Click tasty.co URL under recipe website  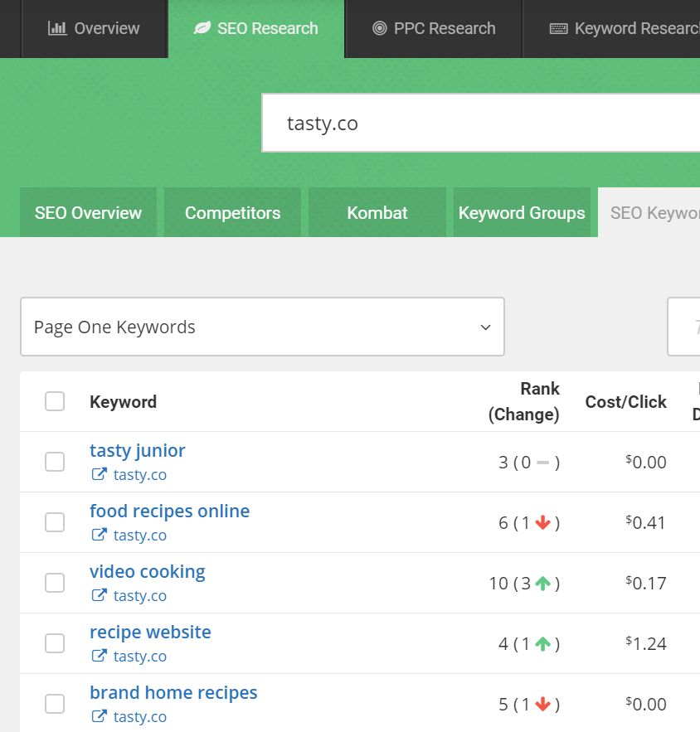[x=139, y=656]
